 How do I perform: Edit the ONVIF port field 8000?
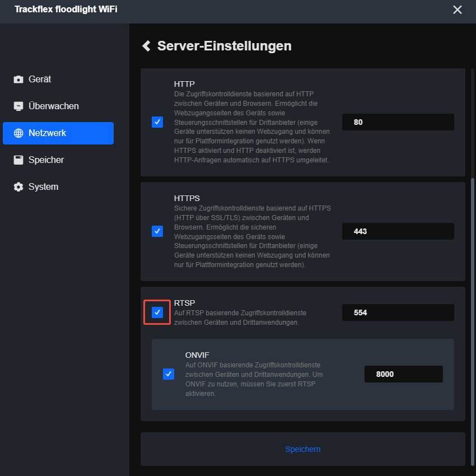pyautogui.click(x=403, y=374)
